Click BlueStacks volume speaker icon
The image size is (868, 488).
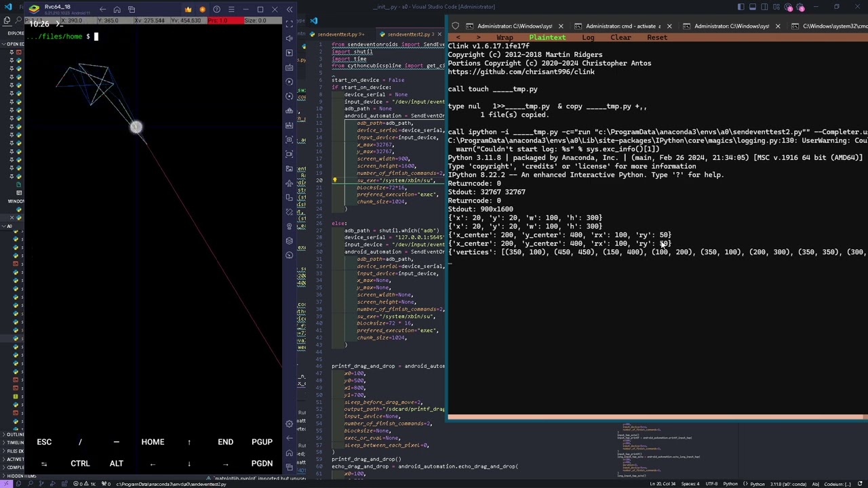pos(290,37)
